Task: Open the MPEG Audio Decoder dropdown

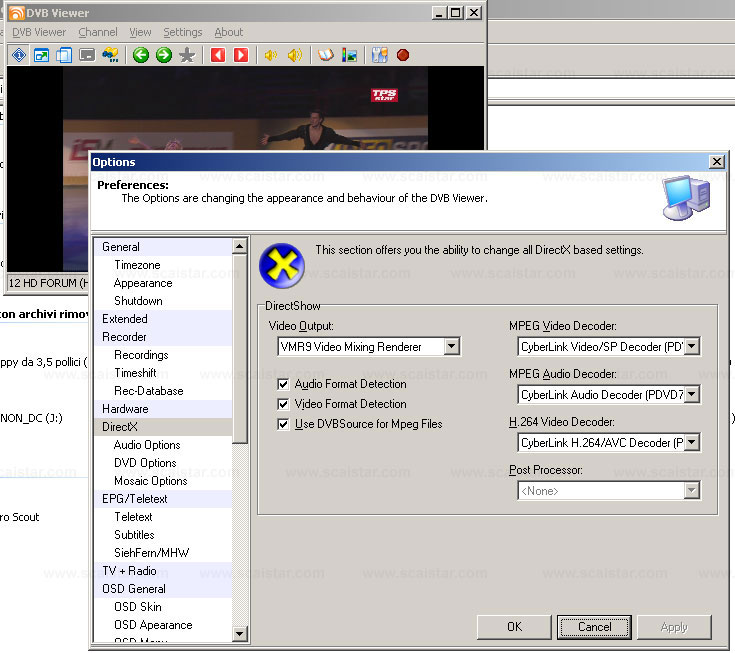Action: [692, 395]
